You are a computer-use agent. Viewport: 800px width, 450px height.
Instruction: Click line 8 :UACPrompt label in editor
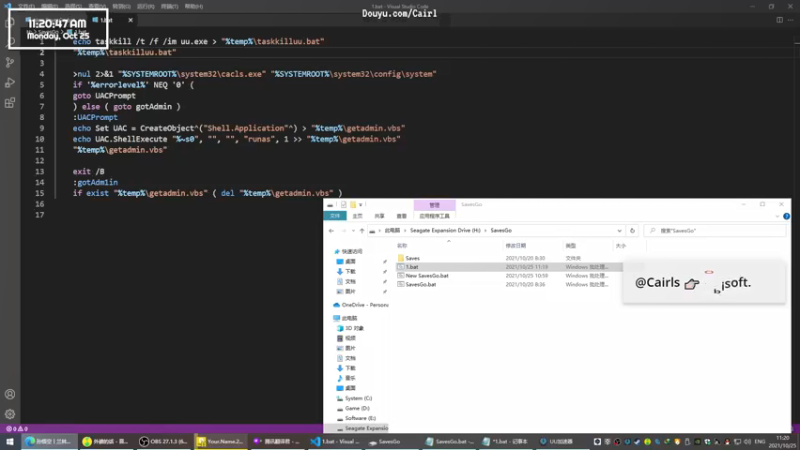point(95,117)
